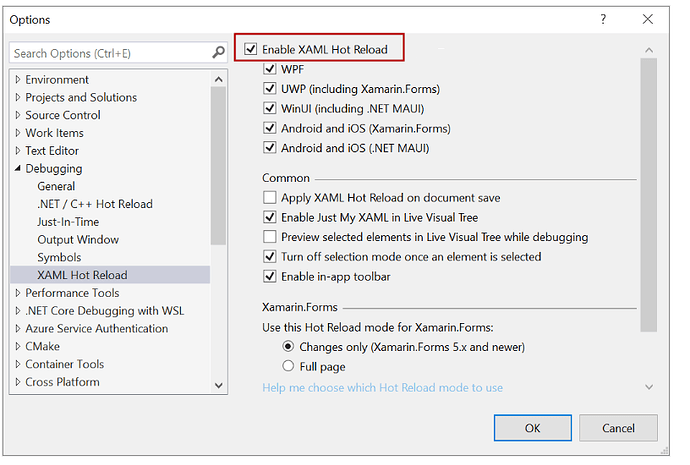Viewport: 690px width, 465px height.
Task: Click Cancel button
Action: click(x=618, y=428)
